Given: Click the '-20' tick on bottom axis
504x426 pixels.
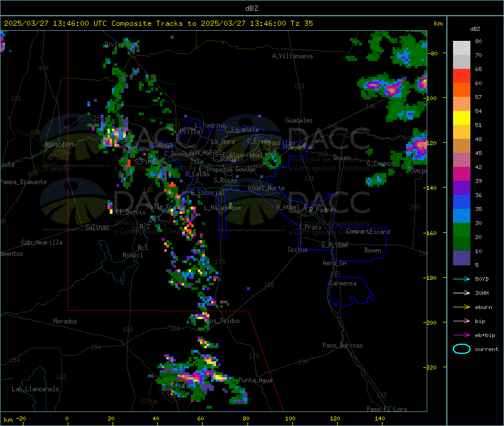Looking at the screenshot, I should point(21,418).
